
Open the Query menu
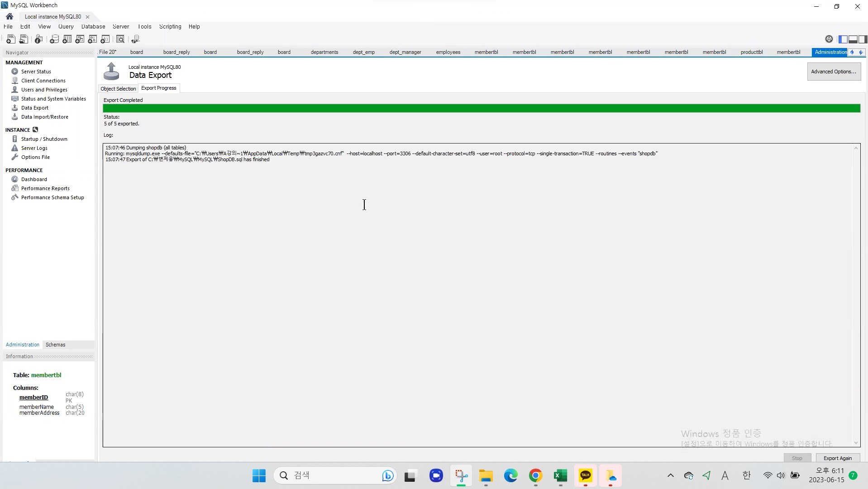point(66,26)
